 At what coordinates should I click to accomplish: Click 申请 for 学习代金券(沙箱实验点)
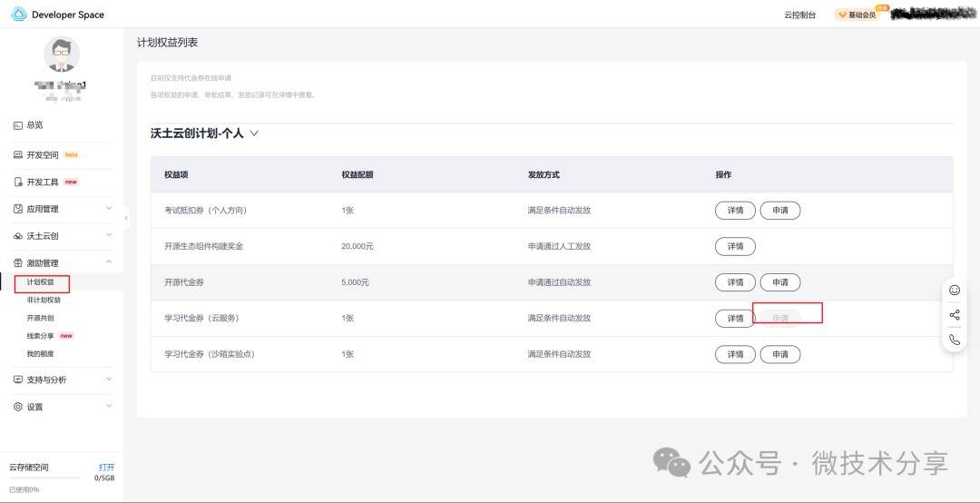point(780,355)
